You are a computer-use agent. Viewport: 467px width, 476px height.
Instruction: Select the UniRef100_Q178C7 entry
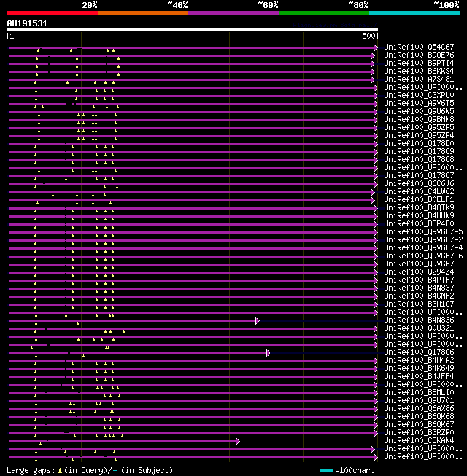[x=419, y=176]
